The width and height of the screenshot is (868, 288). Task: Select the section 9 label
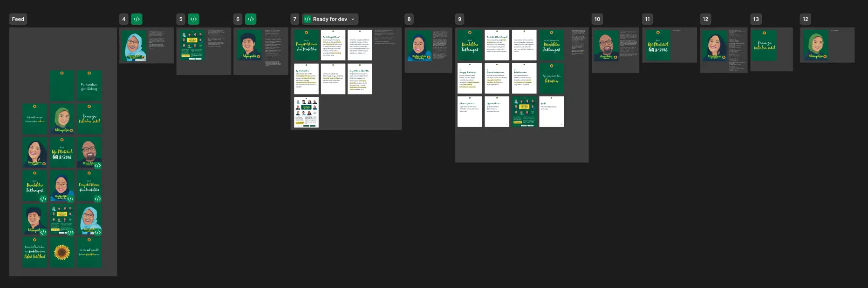pyautogui.click(x=460, y=19)
